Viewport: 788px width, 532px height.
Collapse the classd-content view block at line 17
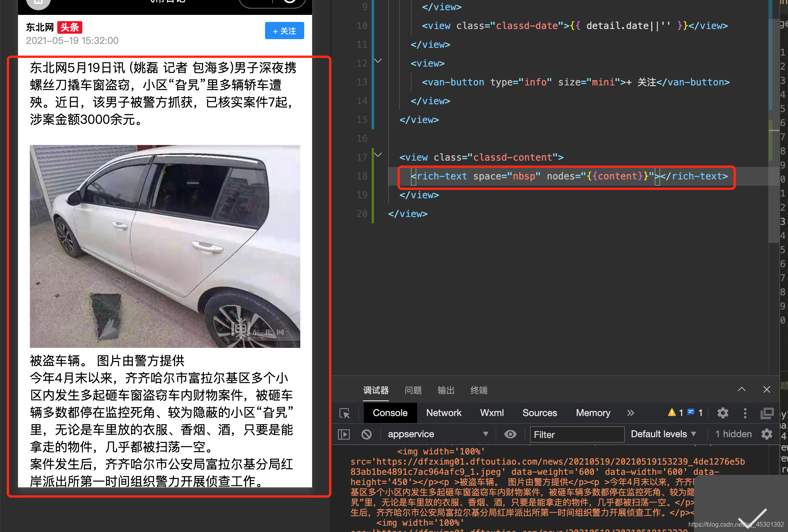[x=378, y=154]
